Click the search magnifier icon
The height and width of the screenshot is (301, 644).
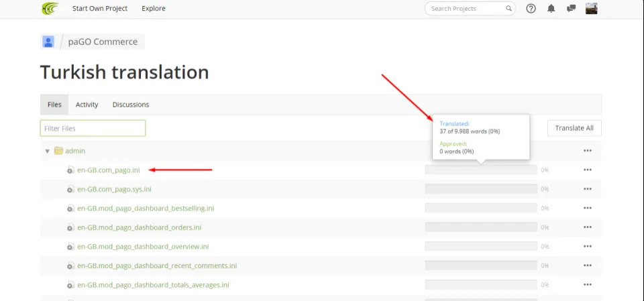508,8
